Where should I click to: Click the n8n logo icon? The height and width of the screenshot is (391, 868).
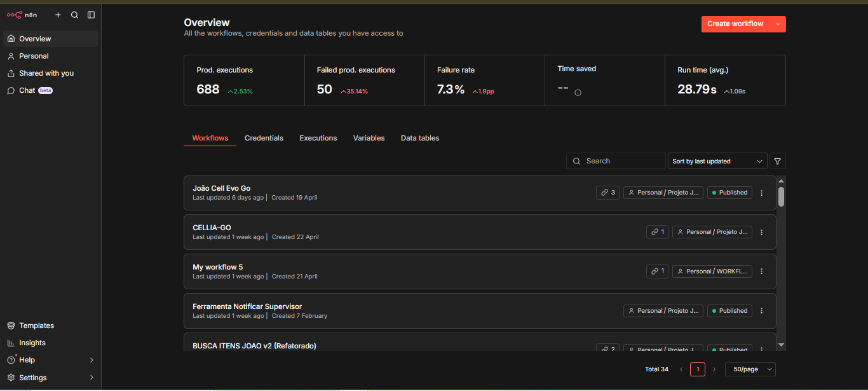point(15,15)
